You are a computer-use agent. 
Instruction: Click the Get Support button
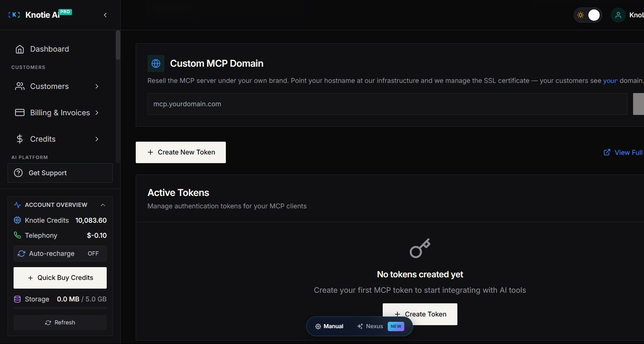[60, 173]
